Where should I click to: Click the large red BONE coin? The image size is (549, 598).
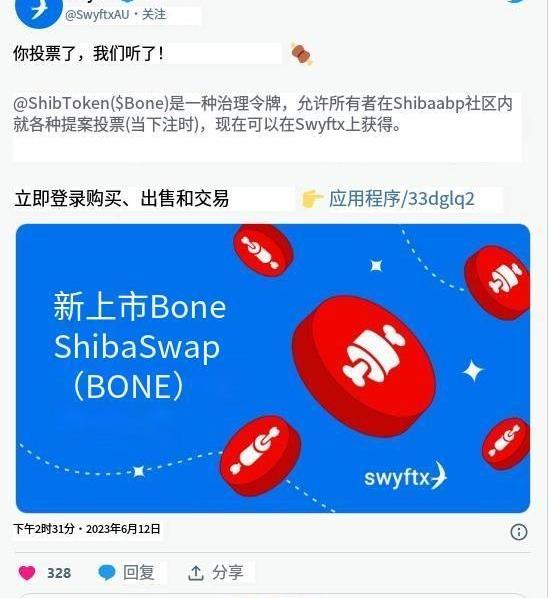tap(364, 365)
